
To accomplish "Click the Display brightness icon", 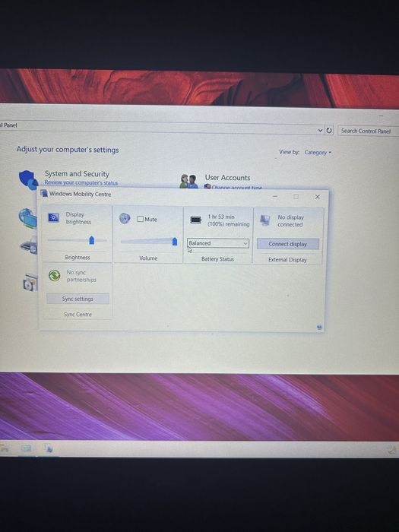I will click(54, 217).
